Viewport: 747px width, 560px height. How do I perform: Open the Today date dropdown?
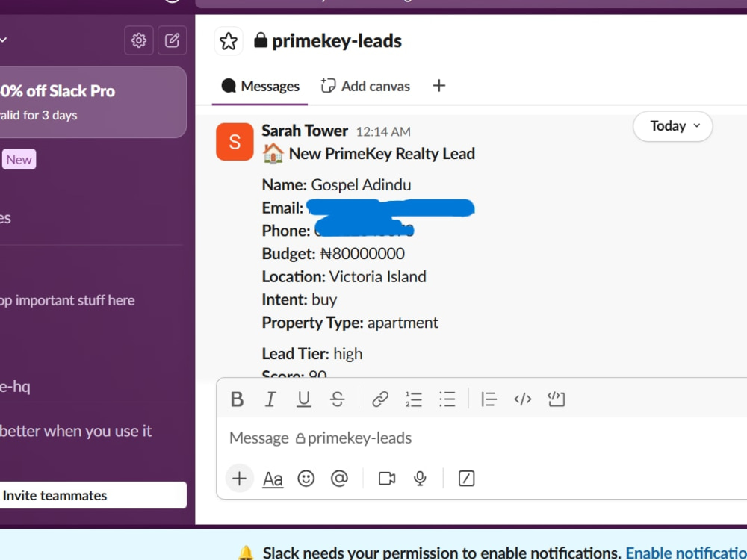pos(673,126)
